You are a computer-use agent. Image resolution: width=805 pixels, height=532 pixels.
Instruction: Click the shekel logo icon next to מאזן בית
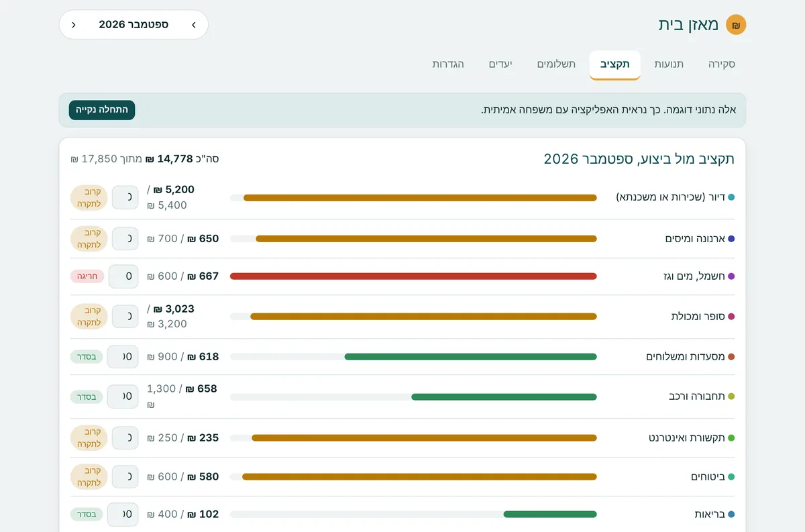736,25
